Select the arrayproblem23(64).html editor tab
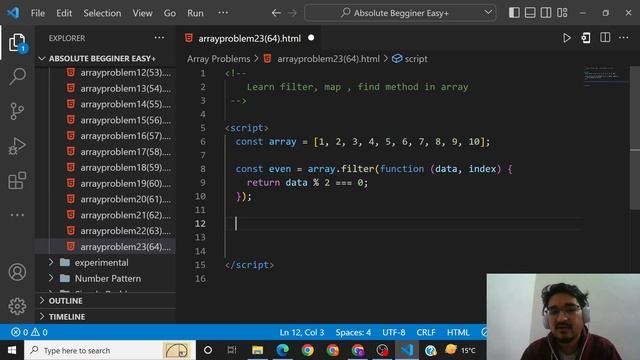Image resolution: width=640 pixels, height=360 pixels. [249, 38]
